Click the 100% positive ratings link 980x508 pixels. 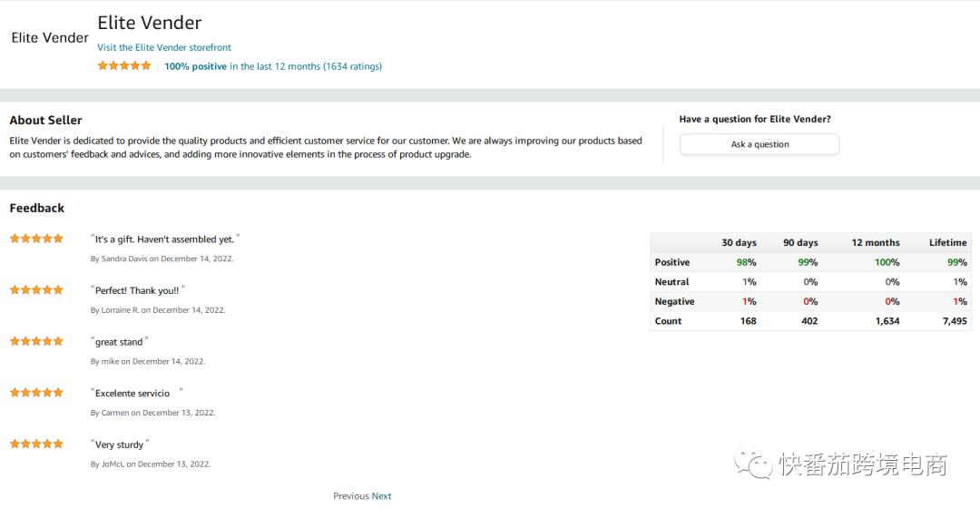(273, 66)
